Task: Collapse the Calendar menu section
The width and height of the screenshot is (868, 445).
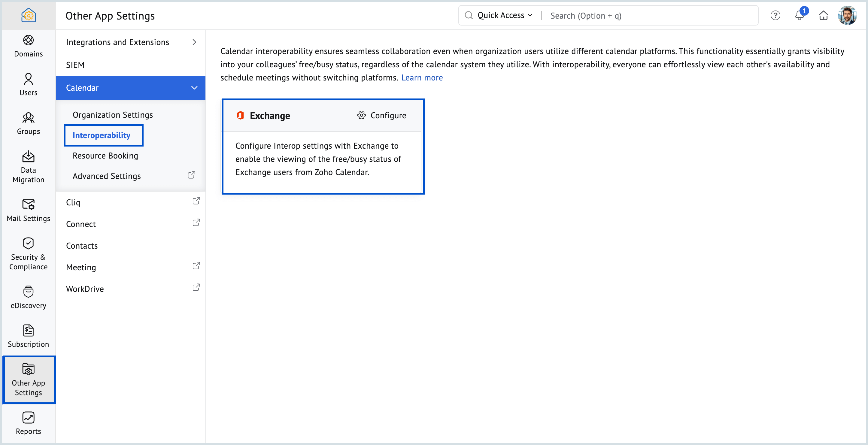Action: [194, 88]
